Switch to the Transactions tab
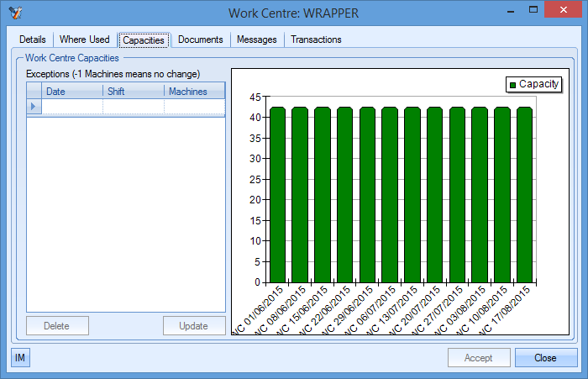This screenshot has height=379, width=588. click(x=316, y=39)
